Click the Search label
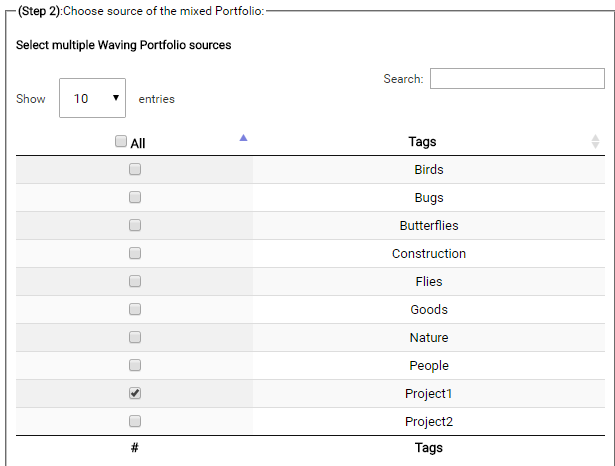 pyautogui.click(x=403, y=79)
